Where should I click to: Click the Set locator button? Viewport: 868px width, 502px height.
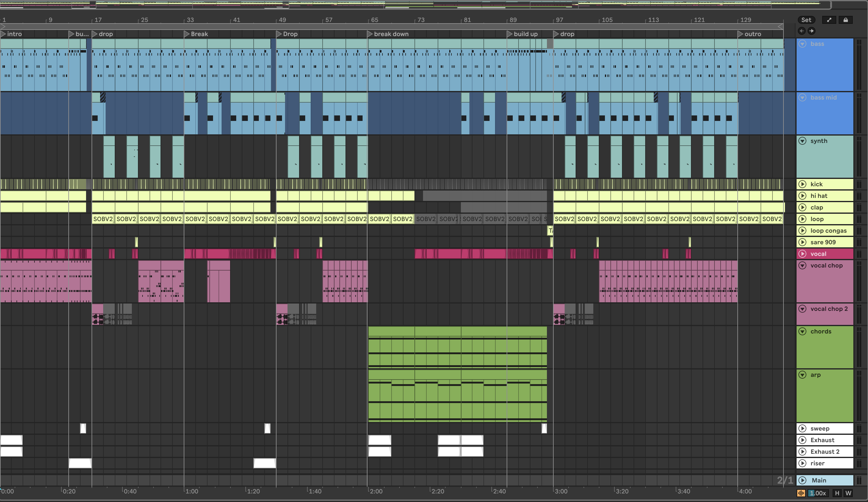[806, 20]
